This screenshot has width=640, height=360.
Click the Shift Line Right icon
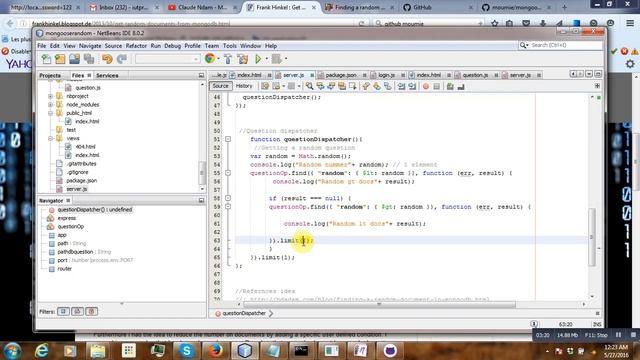point(412,86)
